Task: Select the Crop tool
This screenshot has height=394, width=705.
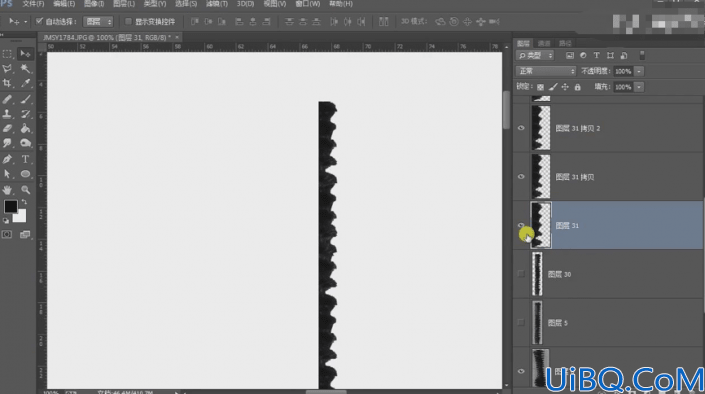Action: (x=7, y=83)
